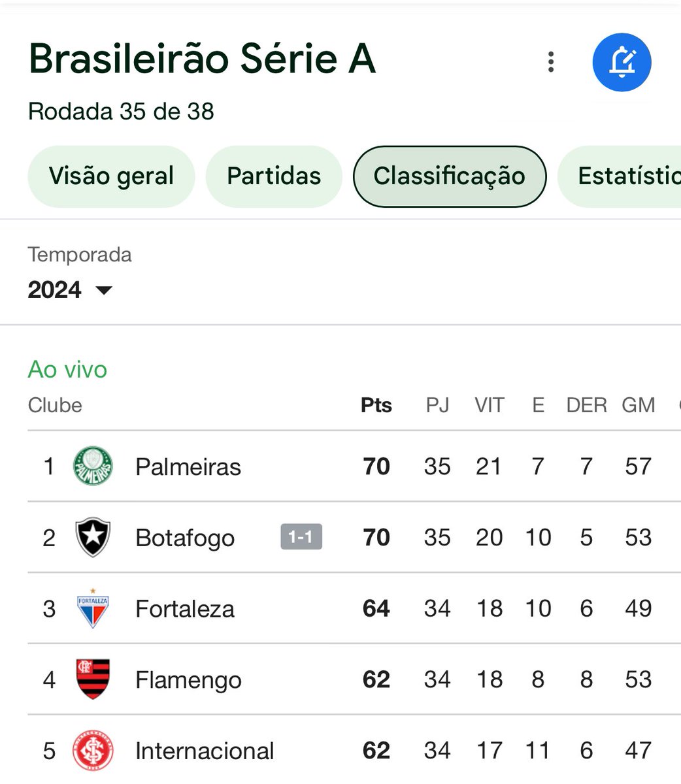Click the Flamengo club crest
This screenshot has width=681, height=784.
93,679
